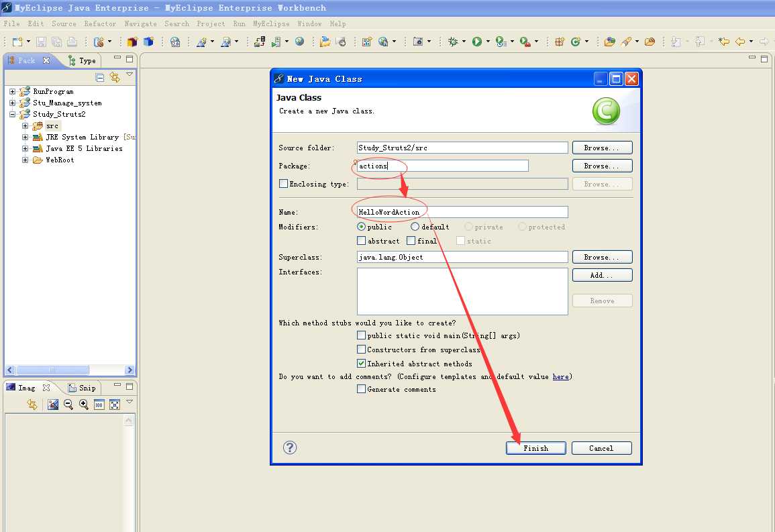Select the public modifier radio button
The width and height of the screenshot is (775, 532).
[x=361, y=227]
